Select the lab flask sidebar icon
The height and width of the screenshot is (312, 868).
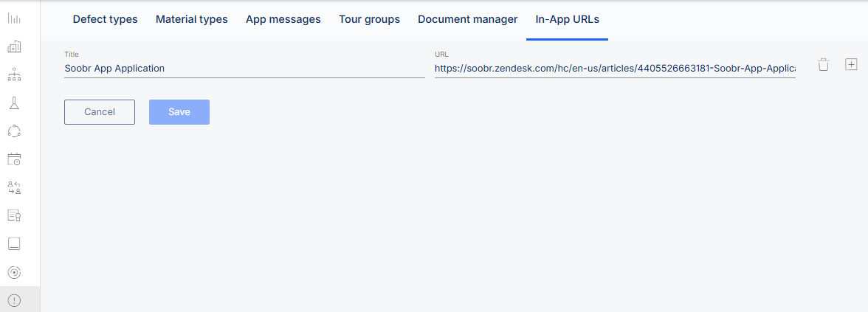tap(14, 103)
